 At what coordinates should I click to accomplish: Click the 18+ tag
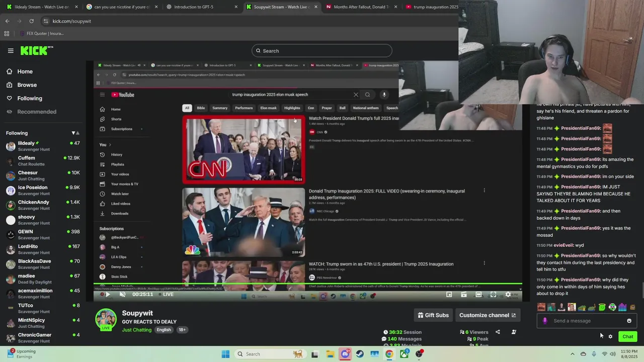182,330
